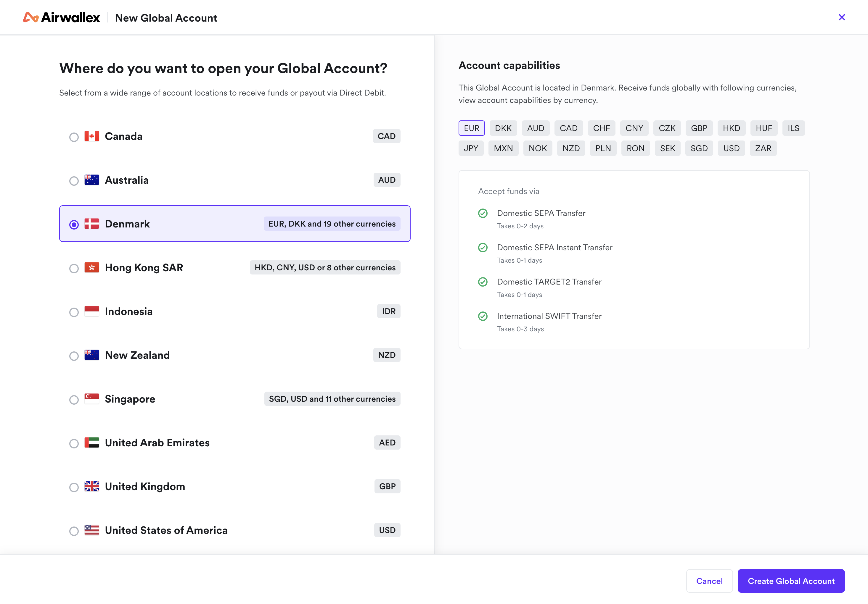Screen dimensions: 868x604
Task: Select the United Arab Emirates radio button
Action: 74,443
